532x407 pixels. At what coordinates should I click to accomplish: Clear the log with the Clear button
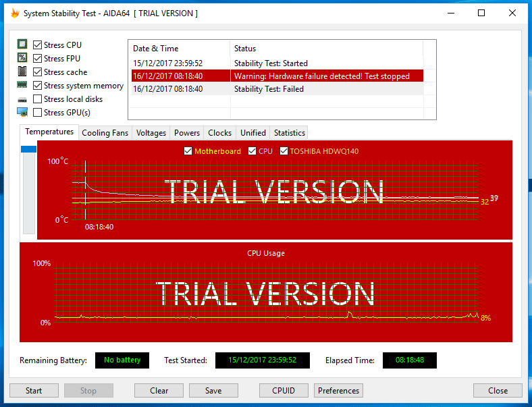[x=159, y=390]
